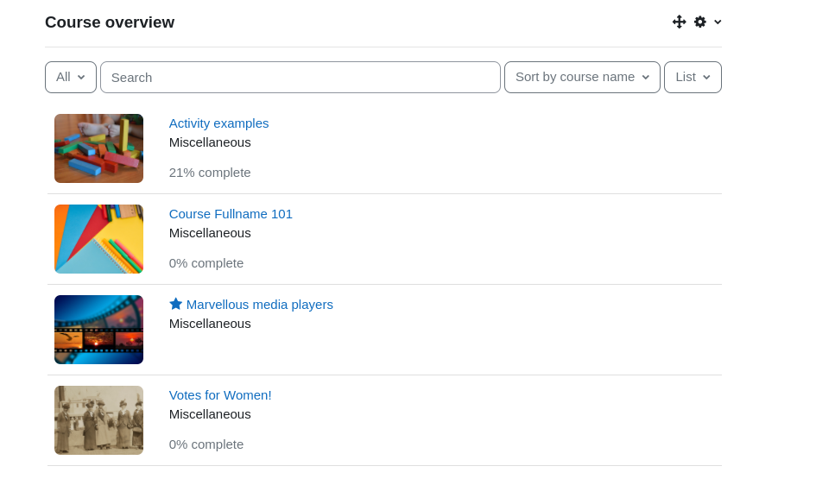The image size is (816, 504).
Task: Click Miscellaneous category under Activity examples
Action: tap(210, 142)
